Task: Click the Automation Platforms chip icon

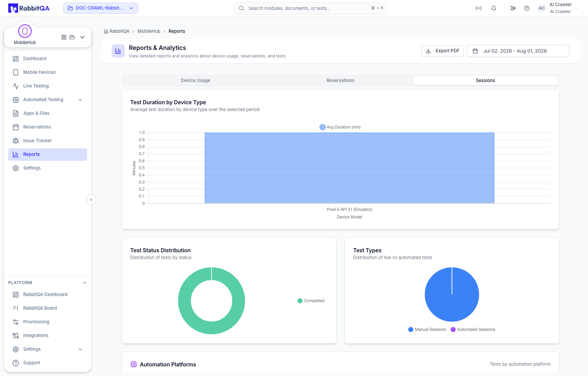Action: [134, 365]
